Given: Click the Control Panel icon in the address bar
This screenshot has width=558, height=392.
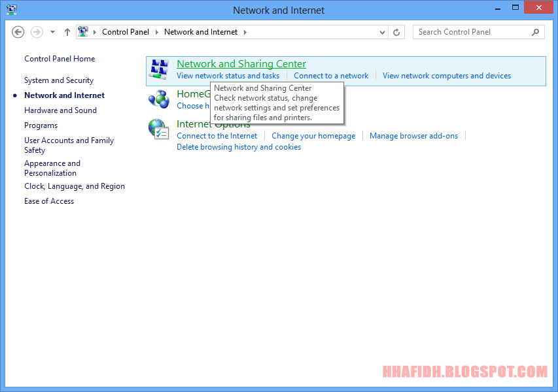Looking at the screenshot, I should [x=83, y=31].
